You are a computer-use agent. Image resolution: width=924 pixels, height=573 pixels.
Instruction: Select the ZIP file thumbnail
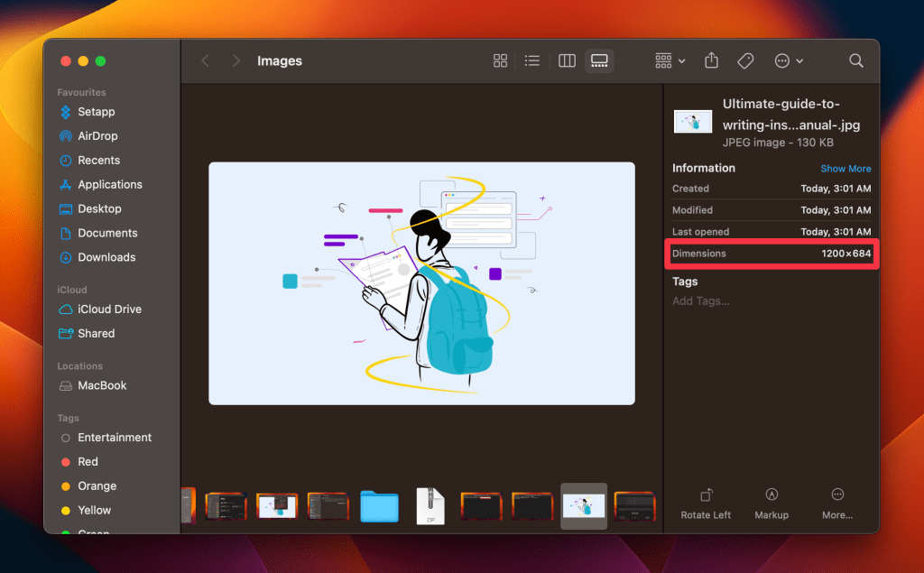pyautogui.click(x=430, y=505)
